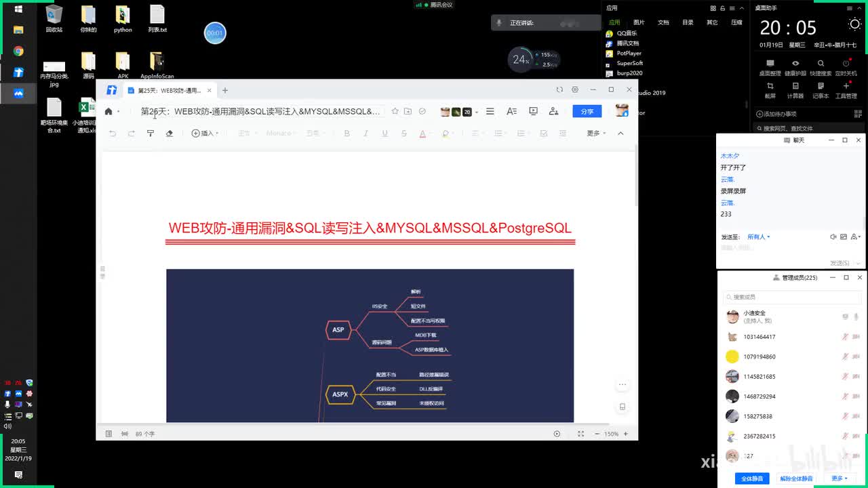868x488 pixels.
Task: Toggle underline formatting
Action: [x=384, y=134]
